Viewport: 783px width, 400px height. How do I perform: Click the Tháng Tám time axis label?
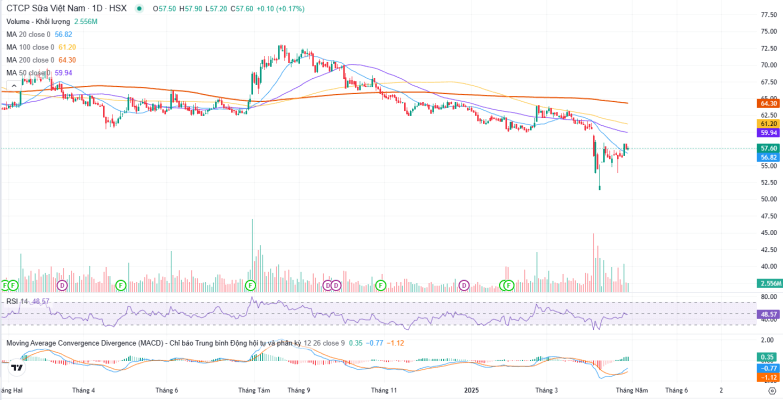(254, 390)
